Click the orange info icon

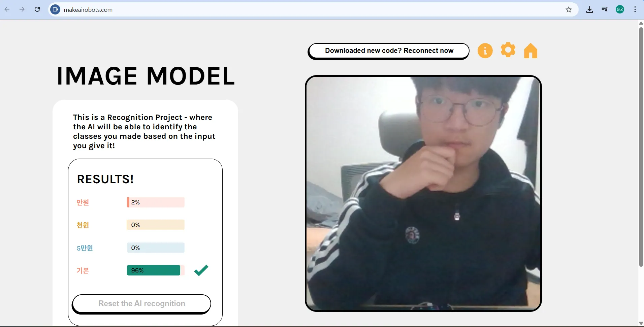[x=485, y=51]
